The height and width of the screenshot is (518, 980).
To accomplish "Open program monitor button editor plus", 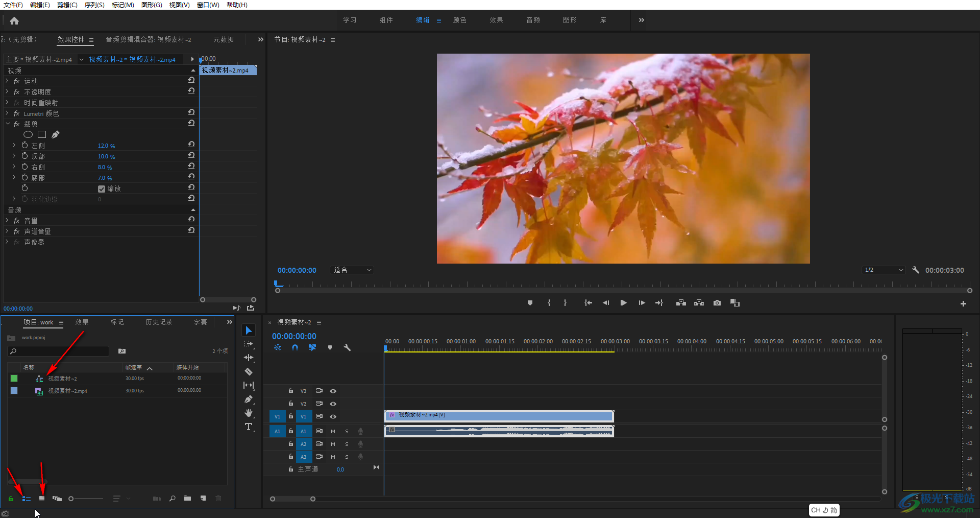I will tap(963, 303).
